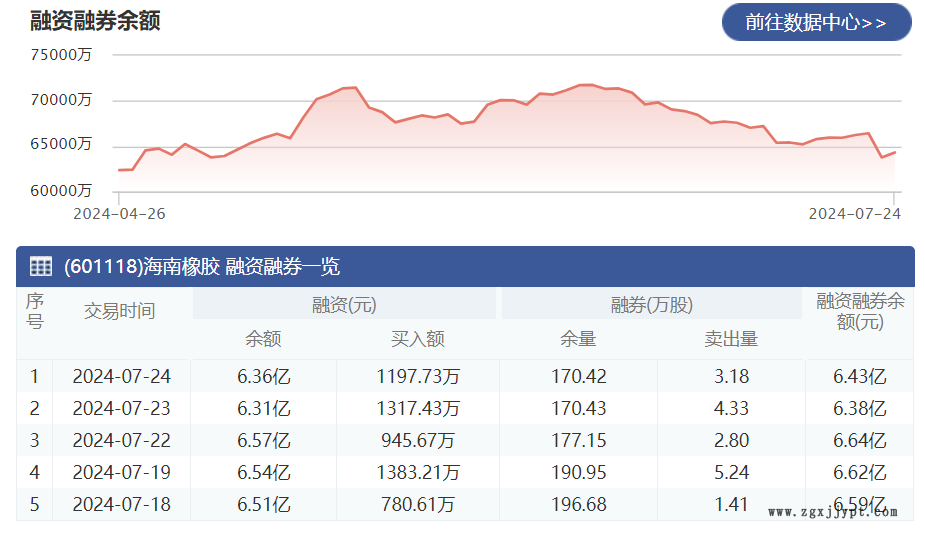Click the 6.51亿 balance cell
Viewport: 925px width, 534px height.
(264, 504)
